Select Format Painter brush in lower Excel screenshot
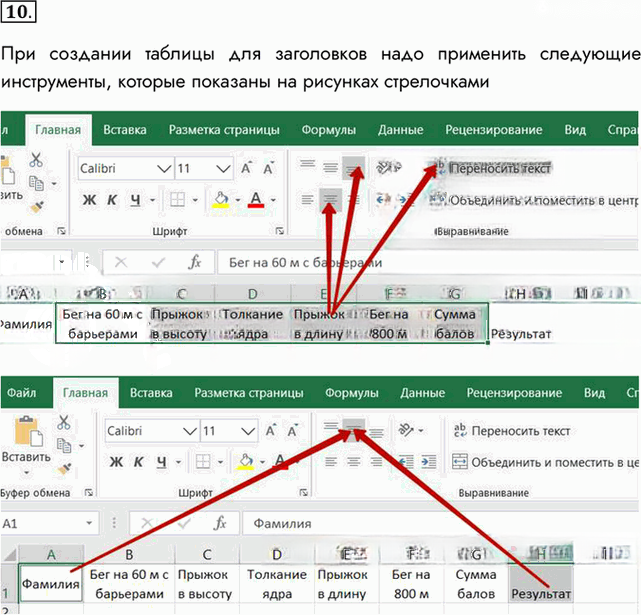641x615 pixels. click(x=64, y=469)
